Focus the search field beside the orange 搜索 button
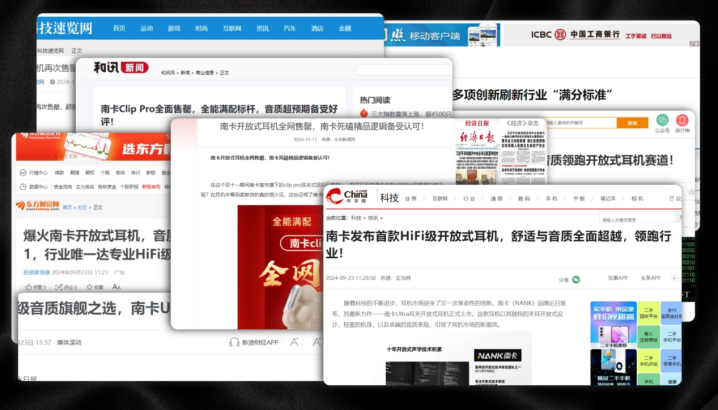 581,123
